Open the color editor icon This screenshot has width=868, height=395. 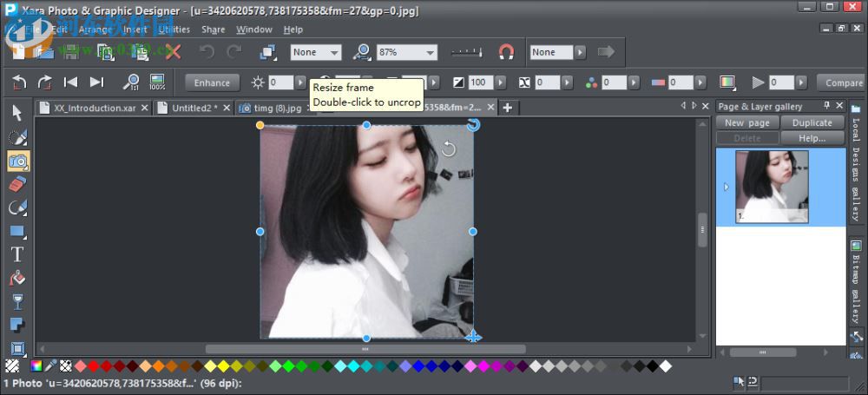36,365
